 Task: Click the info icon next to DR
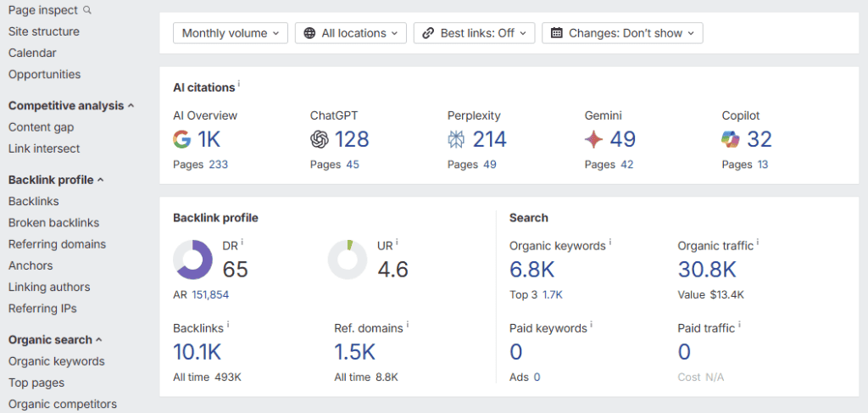[242, 242]
